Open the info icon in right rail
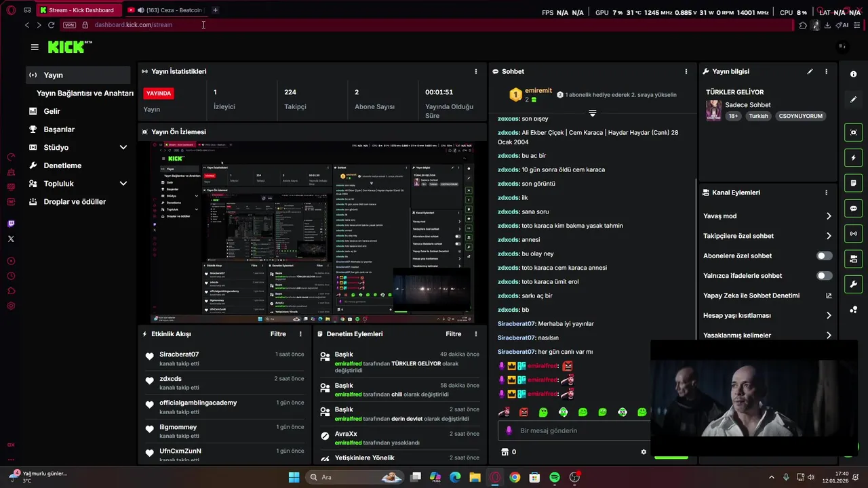 point(853,75)
